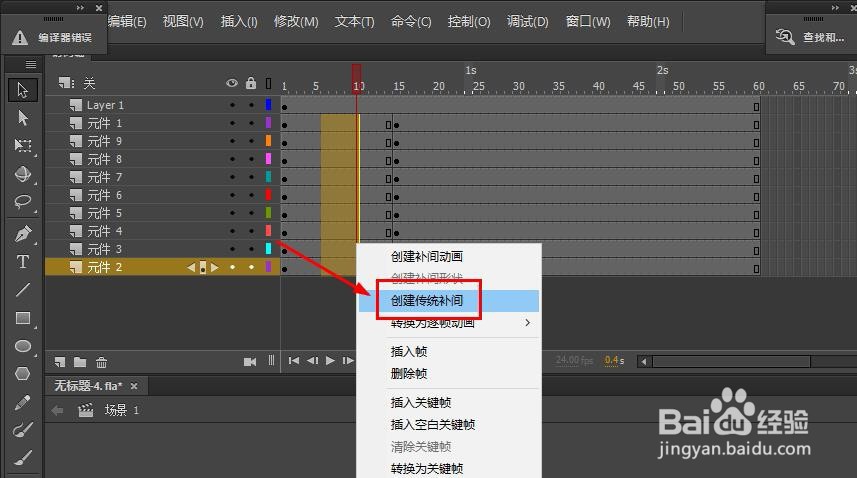Select the Text tool
Viewport: 857px width, 478px height.
[22, 262]
